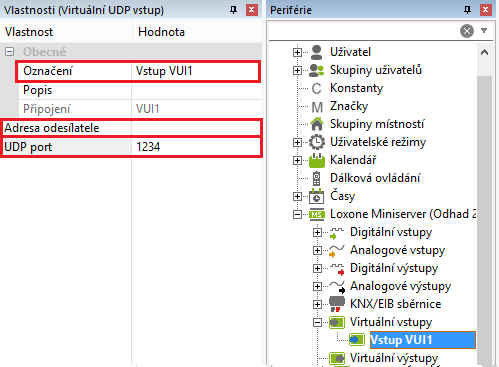This screenshot has height=367, width=499.
Task: Click the green Kalendář icon
Action: tap(317, 160)
